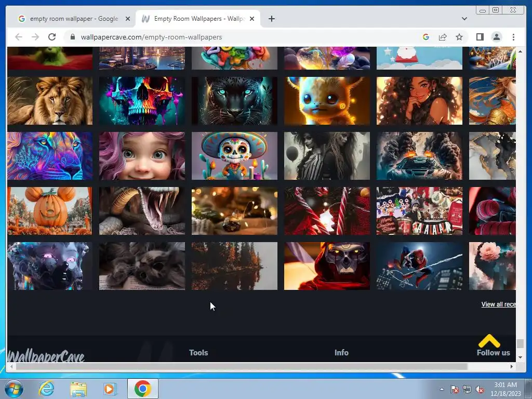Select the Empty Room Wallpapers tab

point(198,19)
